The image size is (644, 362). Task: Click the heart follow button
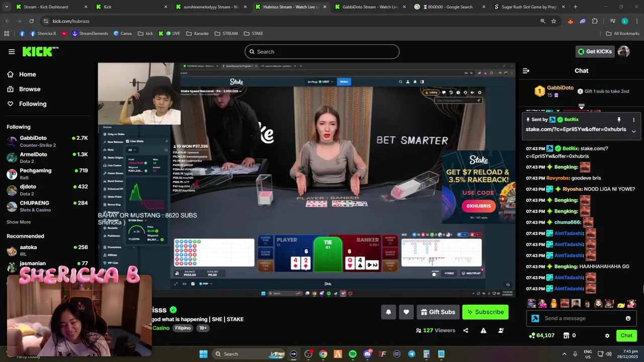[x=407, y=312]
